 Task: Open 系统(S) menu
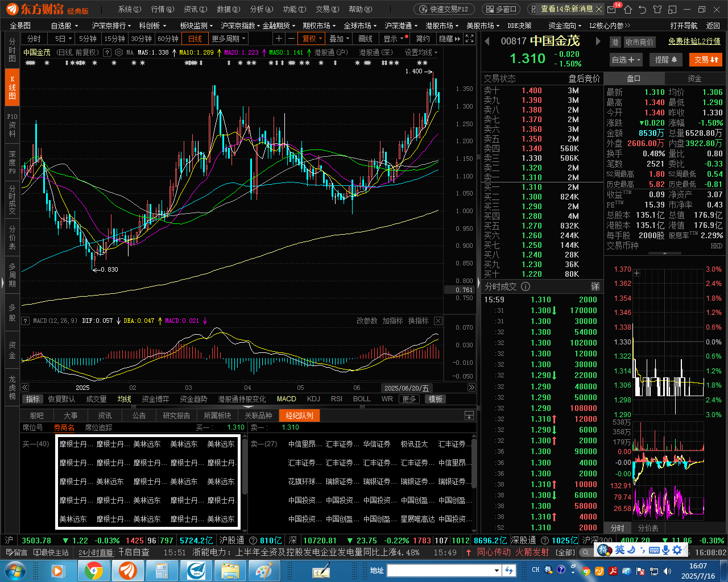click(129, 9)
